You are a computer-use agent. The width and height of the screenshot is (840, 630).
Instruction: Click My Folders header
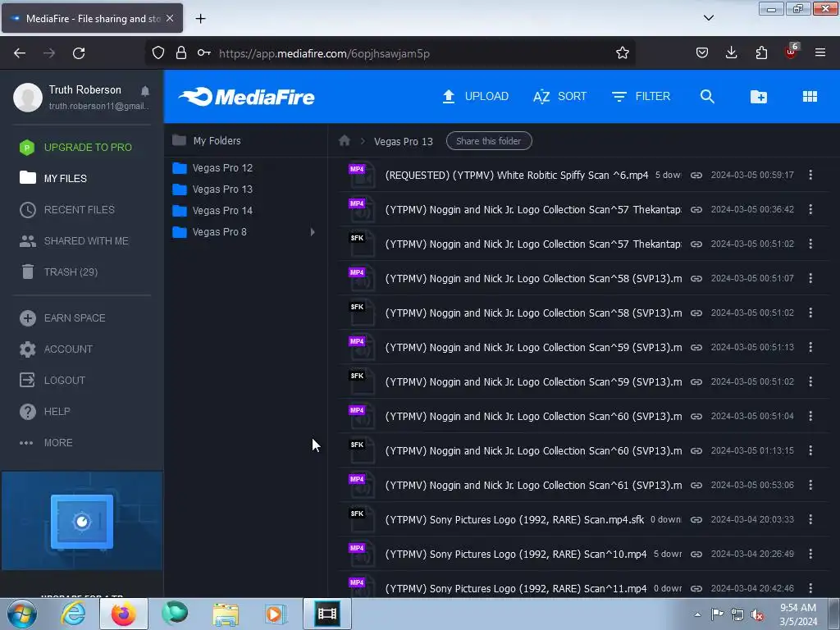[x=207, y=141]
